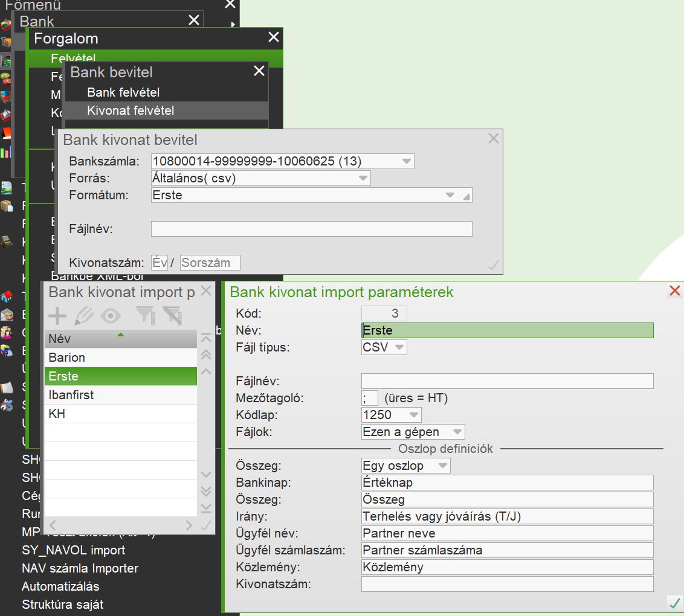
Task: Expand the Bank submenu arrow in Főmenü
Action: (x=233, y=24)
